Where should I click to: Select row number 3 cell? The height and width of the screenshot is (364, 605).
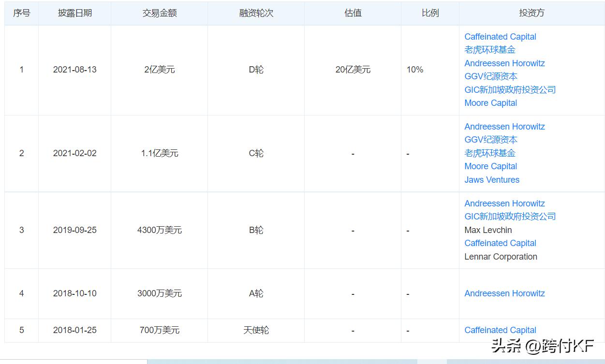pos(21,230)
